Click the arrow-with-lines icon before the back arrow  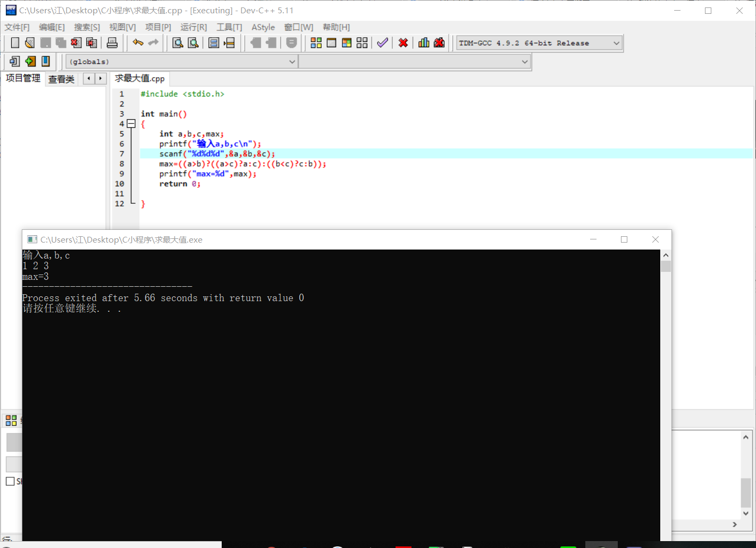point(229,43)
